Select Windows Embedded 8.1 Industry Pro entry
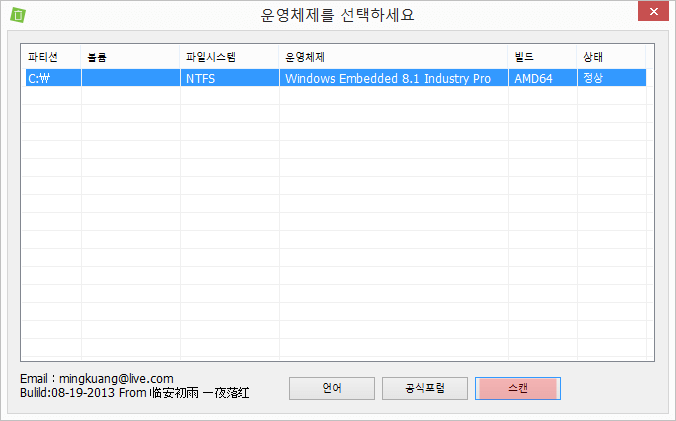The image size is (676, 421). coord(394,78)
